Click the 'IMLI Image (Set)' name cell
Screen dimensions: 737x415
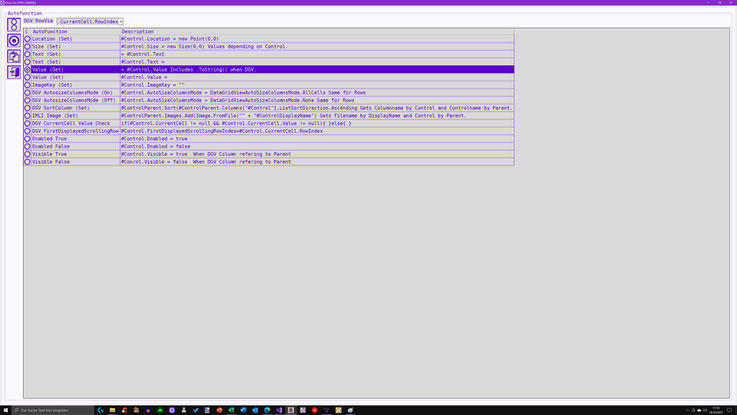[75, 116]
